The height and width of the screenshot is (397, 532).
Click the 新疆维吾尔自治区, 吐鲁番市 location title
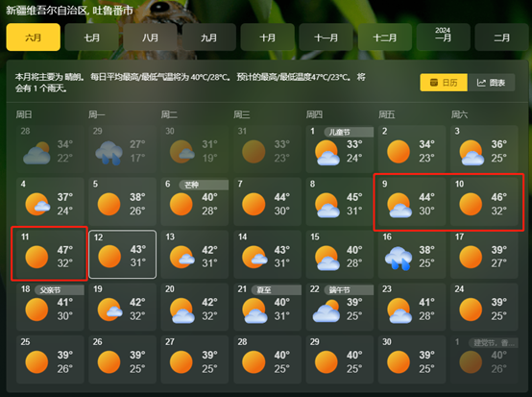click(x=69, y=11)
